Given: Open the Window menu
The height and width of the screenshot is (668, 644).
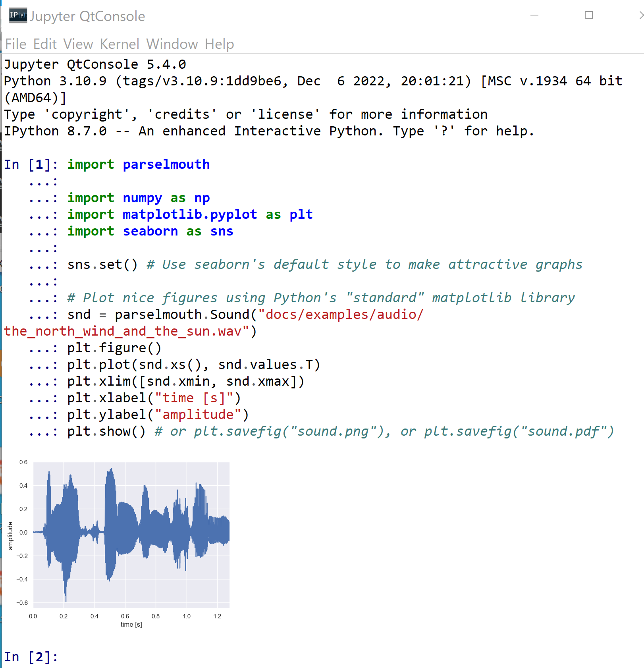Looking at the screenshot, I should point(172,44).
